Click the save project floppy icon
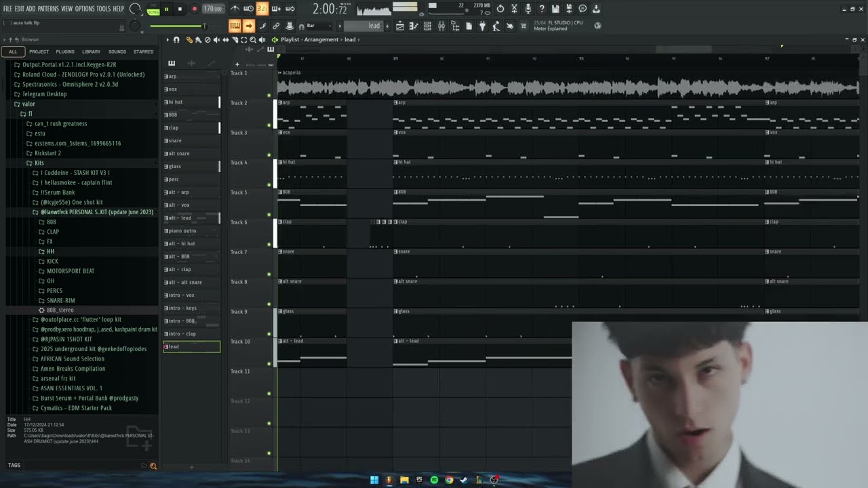 pos(555,9)
